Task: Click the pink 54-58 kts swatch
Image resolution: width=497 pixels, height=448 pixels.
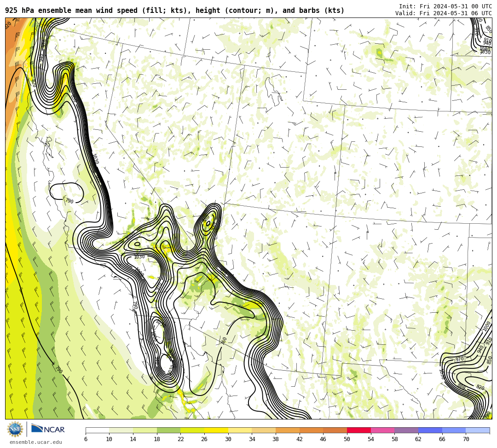Action: click(x=382, y=430)
